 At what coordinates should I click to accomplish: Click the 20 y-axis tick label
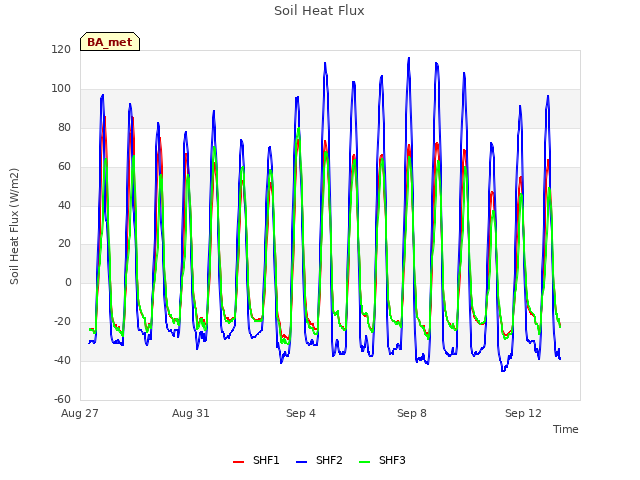click(64, 244)
